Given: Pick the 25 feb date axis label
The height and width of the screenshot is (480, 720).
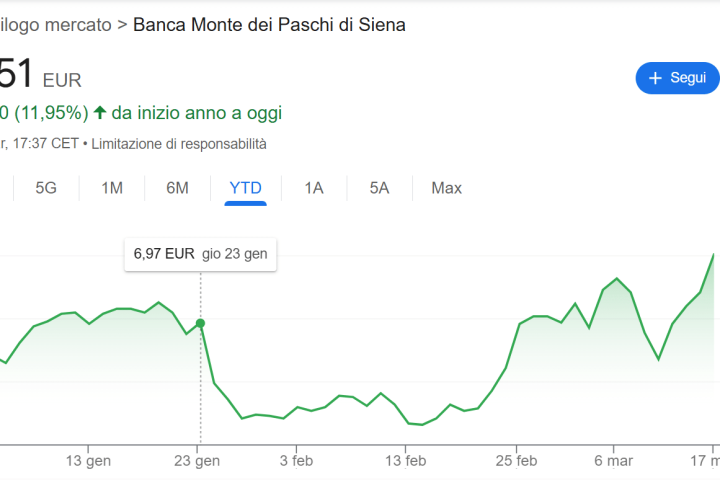Looking at the screenshot, I should pyautogui.click(x=515, y=461).
